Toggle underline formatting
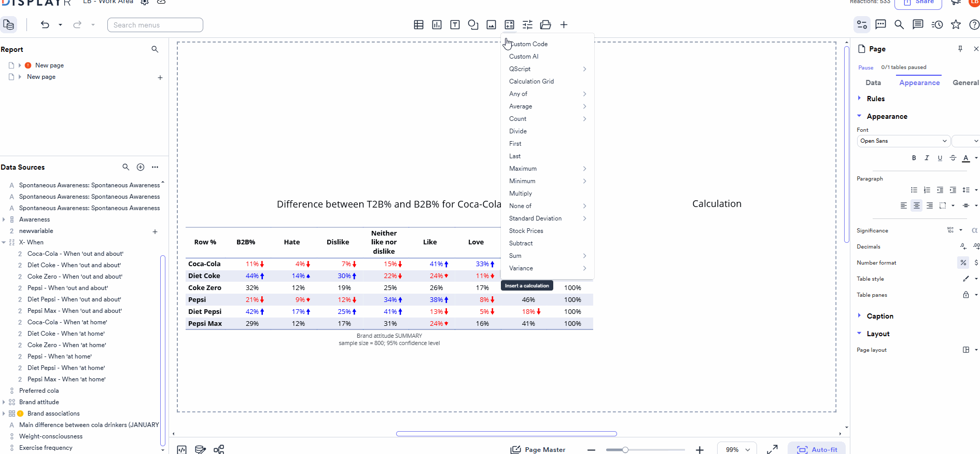980x454 pixels. pos(940,158)
